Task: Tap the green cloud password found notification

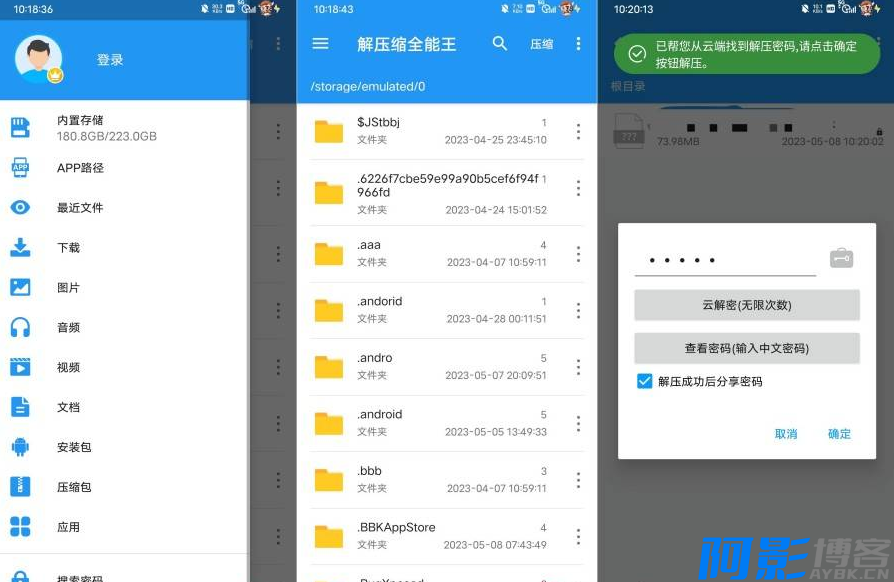Action: coord(747,54)
